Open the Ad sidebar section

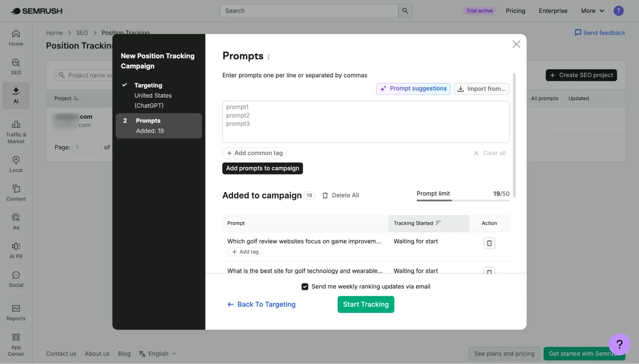[16, 222]
